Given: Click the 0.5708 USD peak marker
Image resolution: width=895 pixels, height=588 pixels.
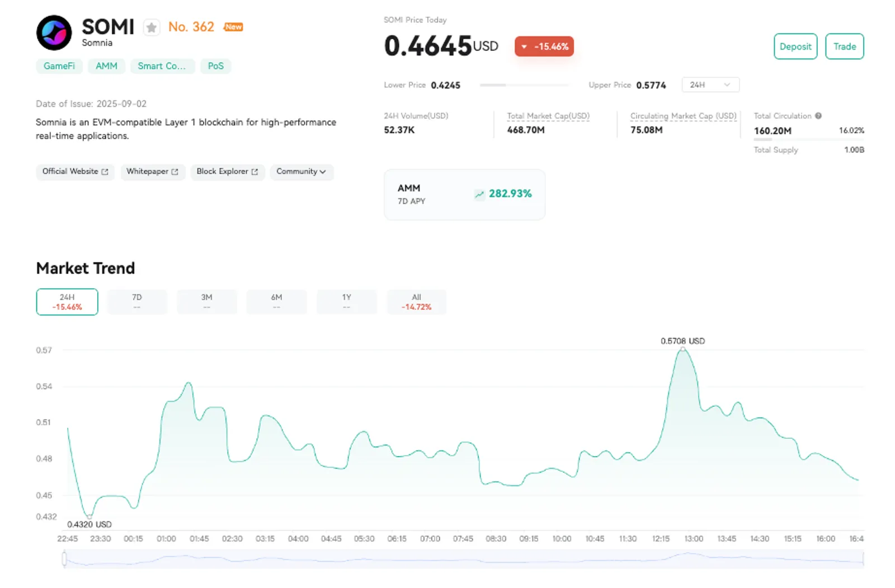Looking at the screenshot, I should 682,349.
